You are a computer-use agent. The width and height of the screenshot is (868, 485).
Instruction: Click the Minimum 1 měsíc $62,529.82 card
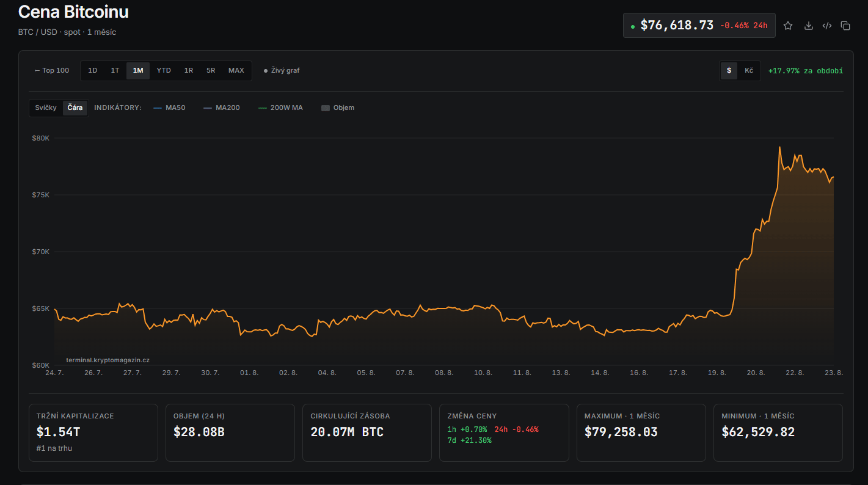tap(778, 432)
